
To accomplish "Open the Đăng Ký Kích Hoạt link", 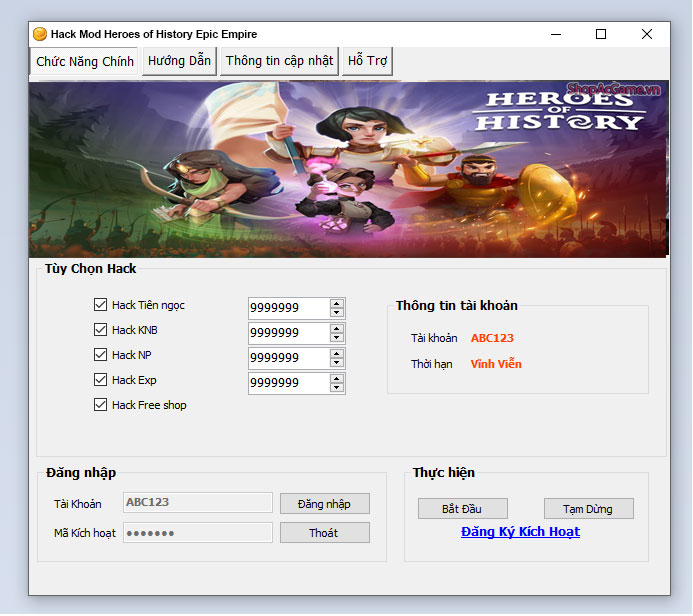I will pos(520,532).
